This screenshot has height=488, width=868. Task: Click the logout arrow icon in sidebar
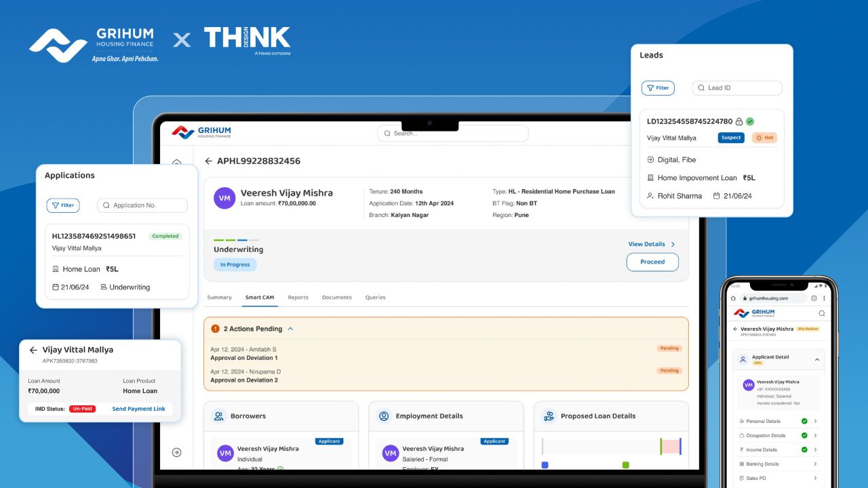[176, 452]
